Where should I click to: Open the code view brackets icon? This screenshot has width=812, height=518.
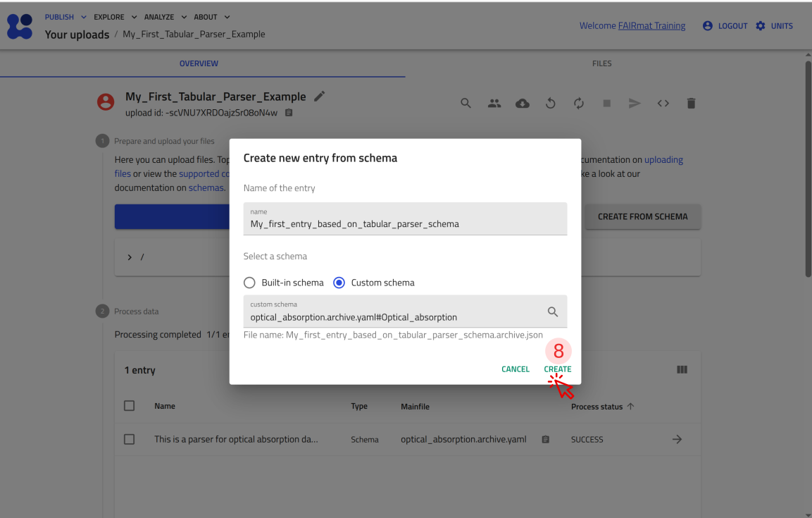pos(663,104)
